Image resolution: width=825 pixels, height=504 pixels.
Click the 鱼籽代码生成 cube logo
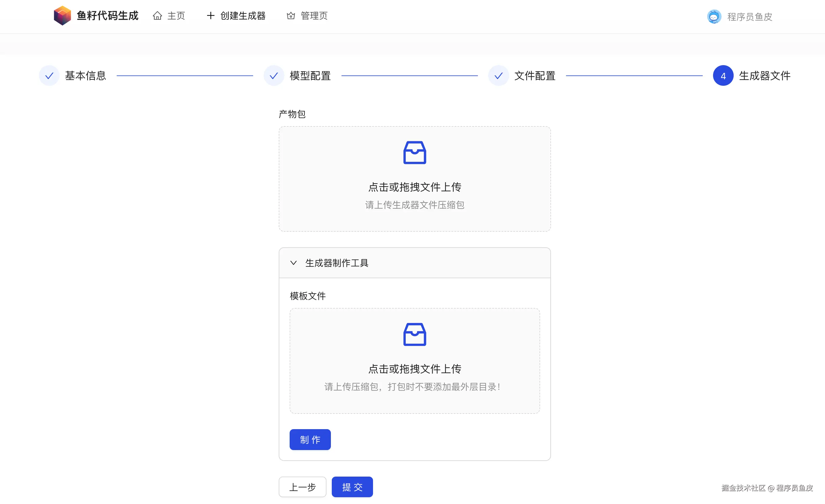click(62, 15)
